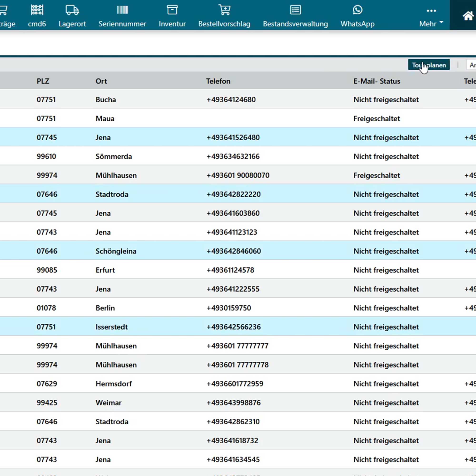
Task: Click Freigeschaltet status in Maua row
Action: click(377, 119)
